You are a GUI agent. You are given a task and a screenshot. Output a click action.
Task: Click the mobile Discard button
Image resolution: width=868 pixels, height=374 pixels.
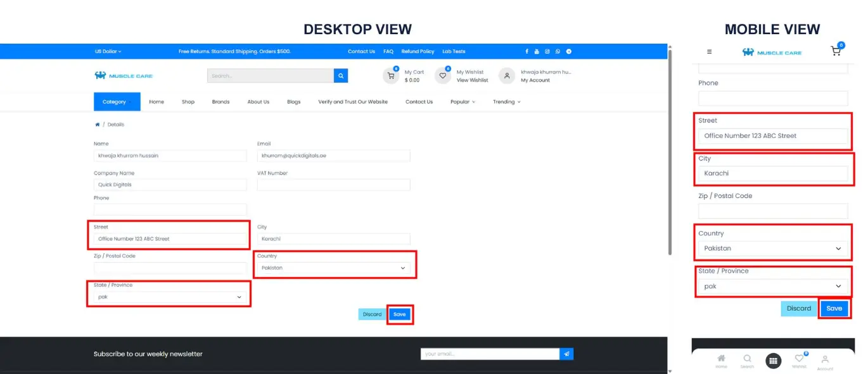[798, 308]
